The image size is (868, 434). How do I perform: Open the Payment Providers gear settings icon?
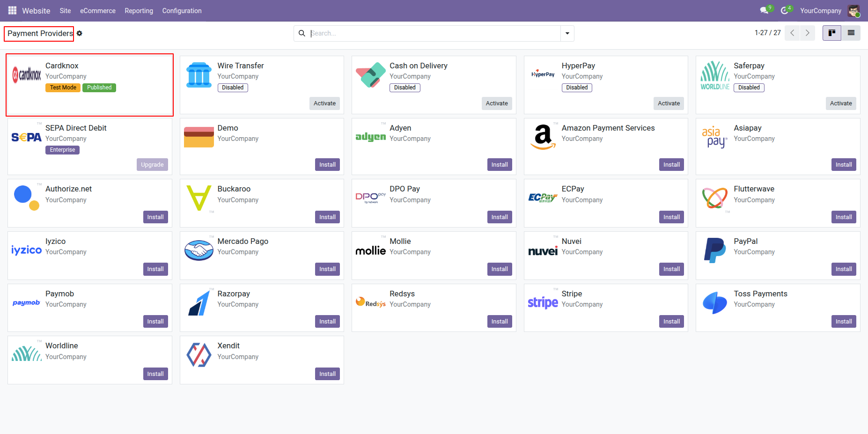tap(80, 33)
